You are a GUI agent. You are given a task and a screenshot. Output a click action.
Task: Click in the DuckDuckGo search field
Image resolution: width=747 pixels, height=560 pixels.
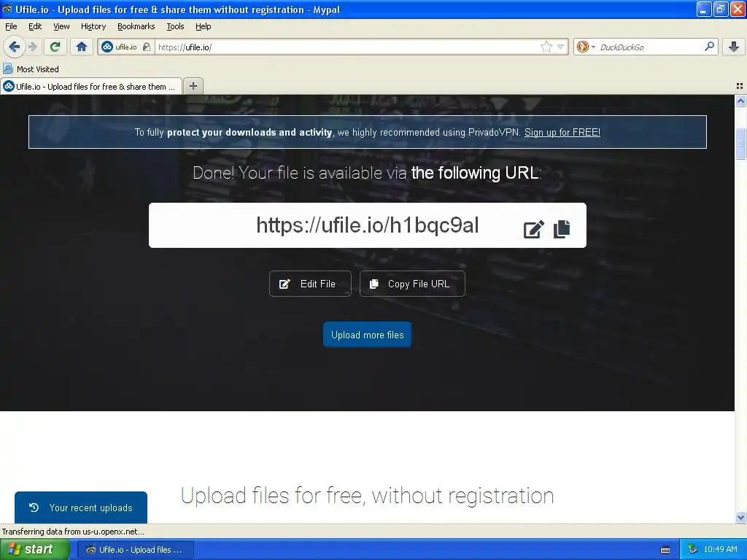click(650, 47)
